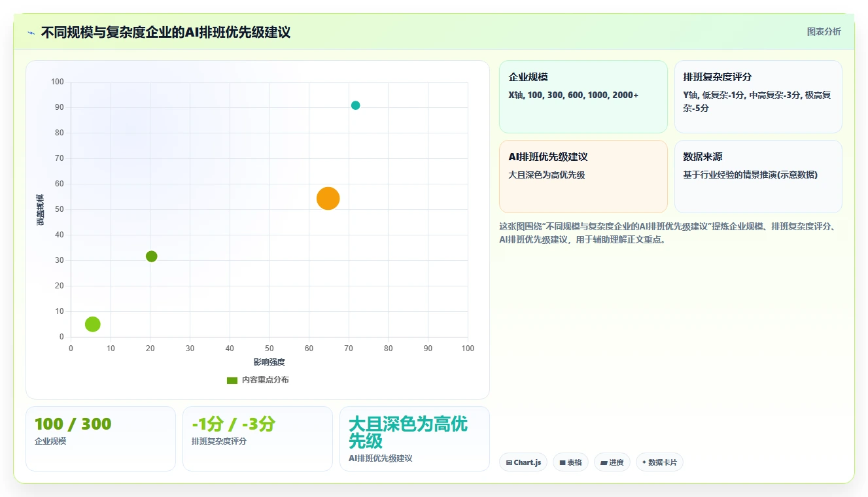
Task: Click the icon inside 表格 chip
Action: 562,463
